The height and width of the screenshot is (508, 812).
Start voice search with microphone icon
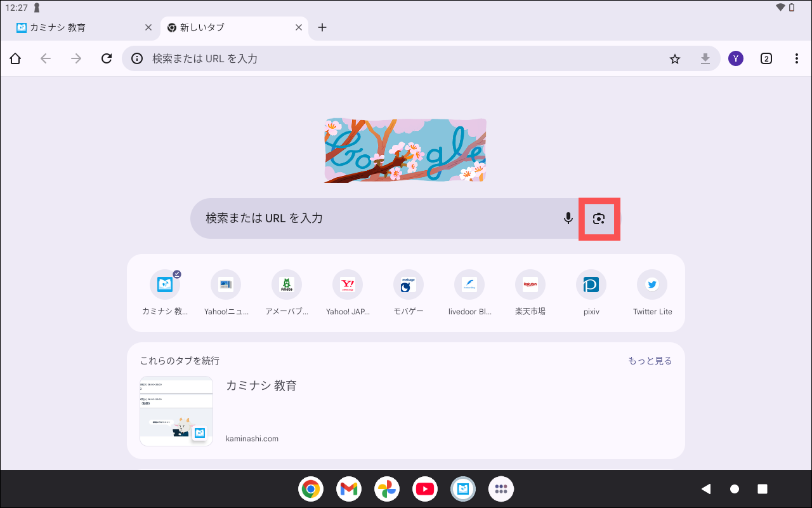pos(568,218)
